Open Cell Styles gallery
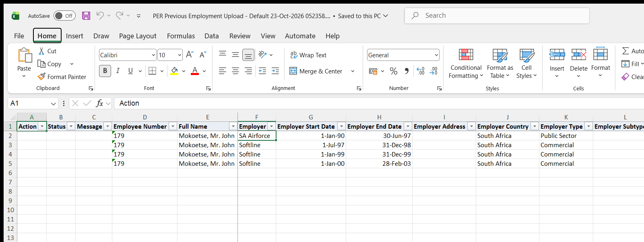 [526, 63]
